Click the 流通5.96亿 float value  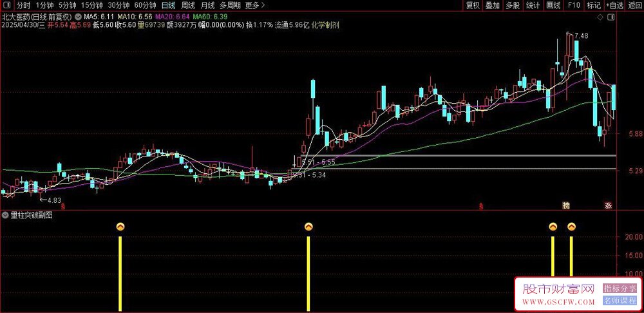coord(292,25)
